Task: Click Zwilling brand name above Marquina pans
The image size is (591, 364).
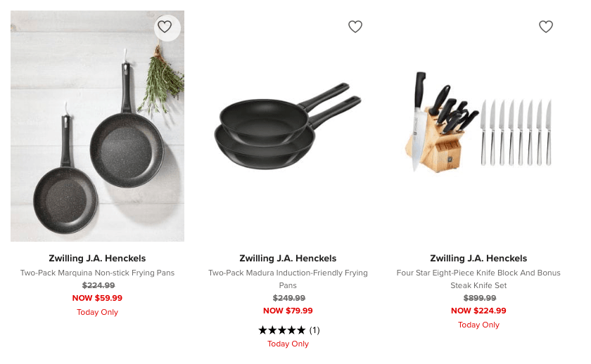Action: tap(97, 258)
